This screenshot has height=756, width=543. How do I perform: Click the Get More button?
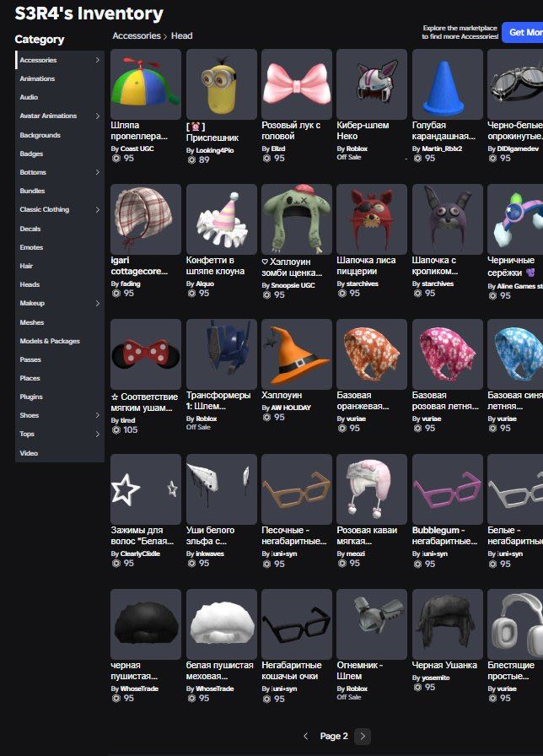point(523,32)
